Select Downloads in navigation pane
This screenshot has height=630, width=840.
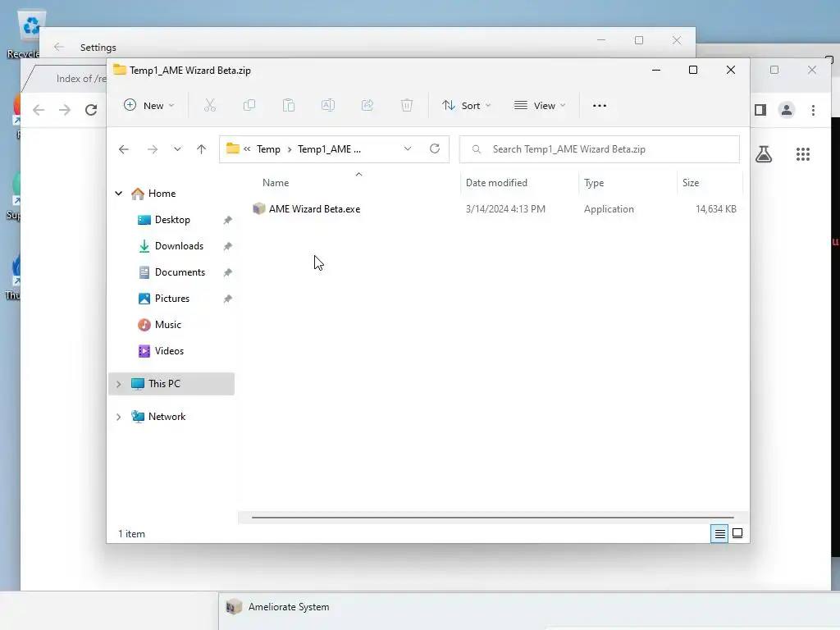pyautogui.click(x=179, y=246)
